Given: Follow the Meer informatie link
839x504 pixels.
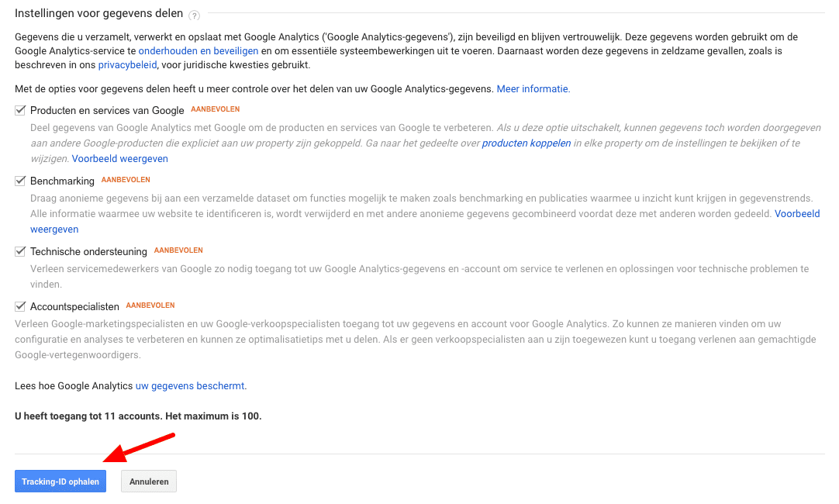Looking at the screenshot, I should pos(533,89).
